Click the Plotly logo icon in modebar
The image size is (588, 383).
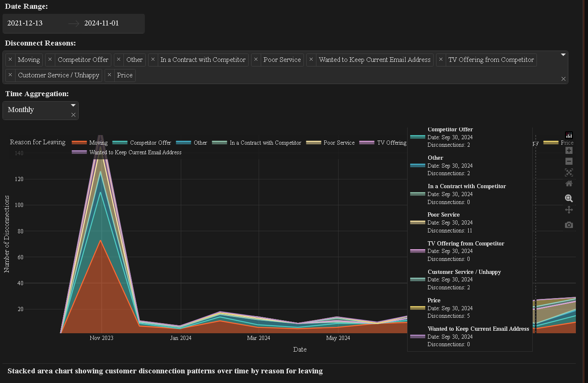click(569, 135)
